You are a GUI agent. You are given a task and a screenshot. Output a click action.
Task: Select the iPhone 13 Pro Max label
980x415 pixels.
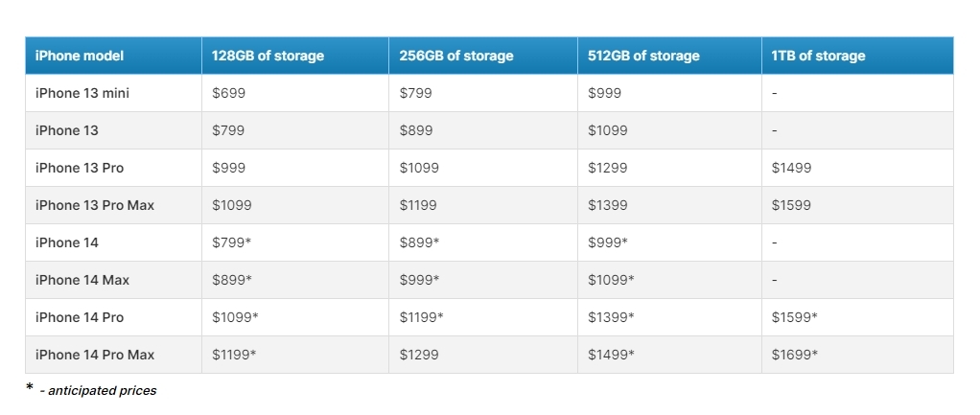click(94, 205)
